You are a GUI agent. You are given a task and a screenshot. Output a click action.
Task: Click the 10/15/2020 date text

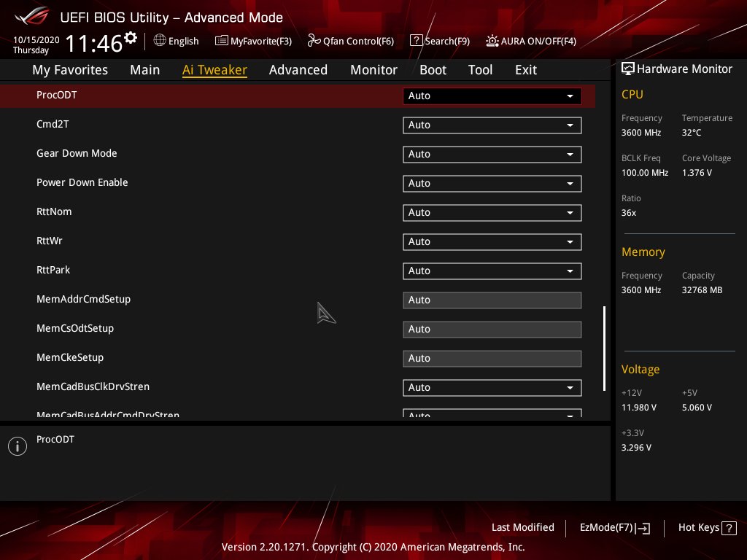click(36, 40)
